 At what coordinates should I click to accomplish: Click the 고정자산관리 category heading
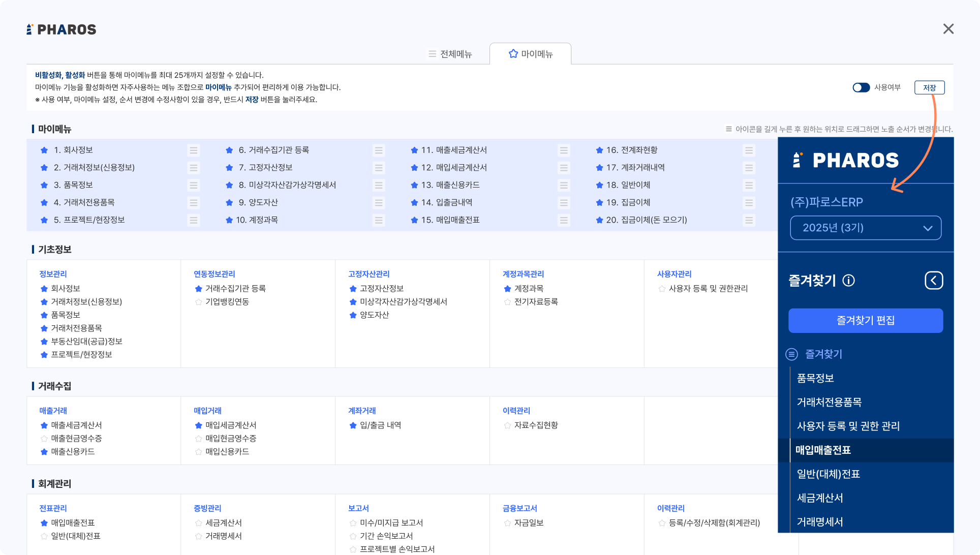point(369,274)
